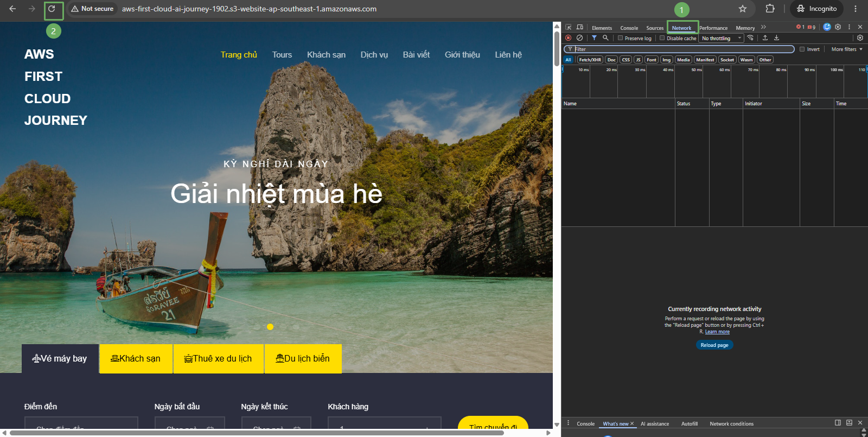Toggle the device toolbar in DevTools
This screenshot has width=868, height=437.
pyautogui.click(x=580, y=27)
